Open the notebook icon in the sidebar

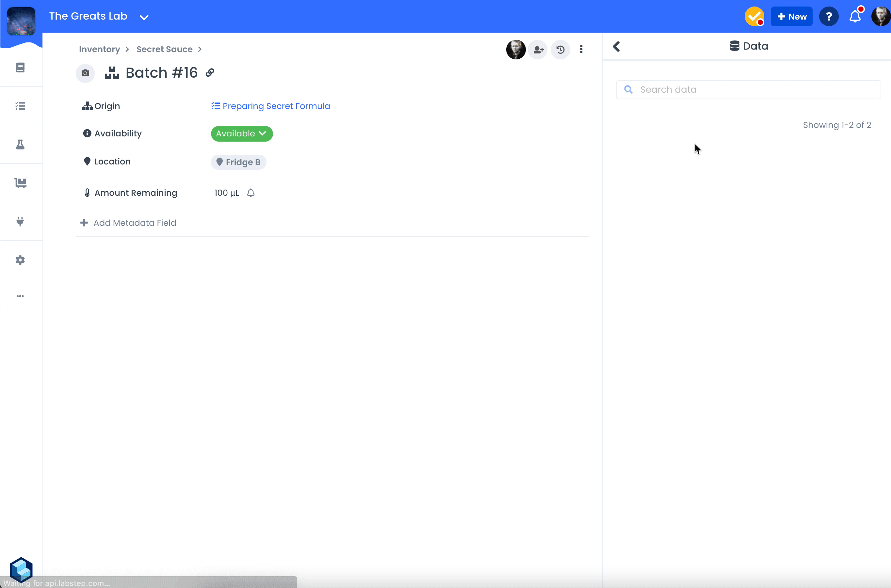[x=20, y=68]
